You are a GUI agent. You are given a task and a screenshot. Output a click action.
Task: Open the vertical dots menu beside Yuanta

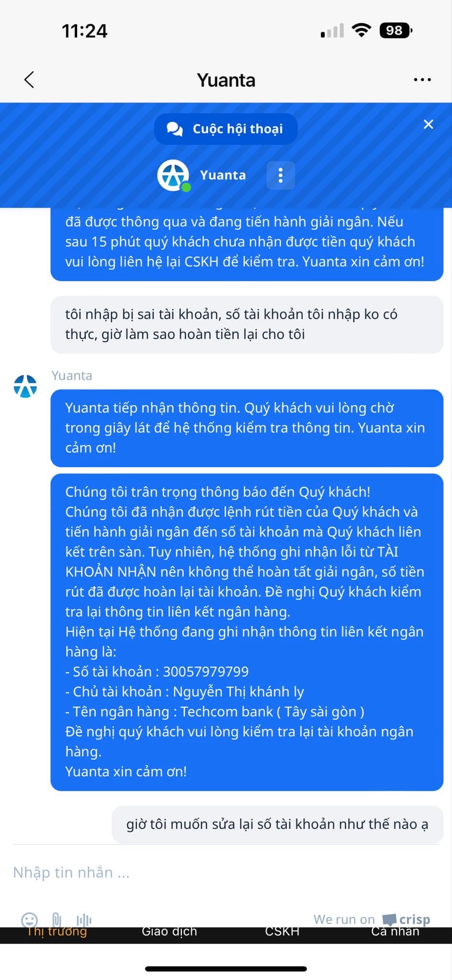pos(281,175)
